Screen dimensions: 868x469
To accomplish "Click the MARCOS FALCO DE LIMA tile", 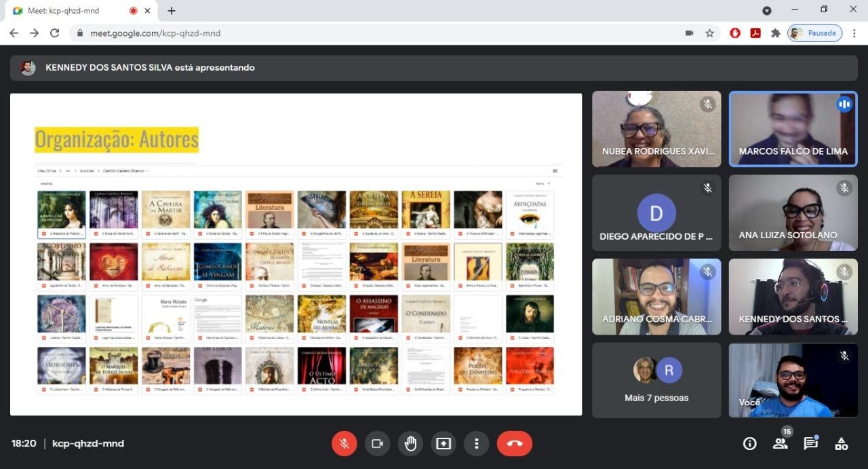I will [x=793, y=129].
